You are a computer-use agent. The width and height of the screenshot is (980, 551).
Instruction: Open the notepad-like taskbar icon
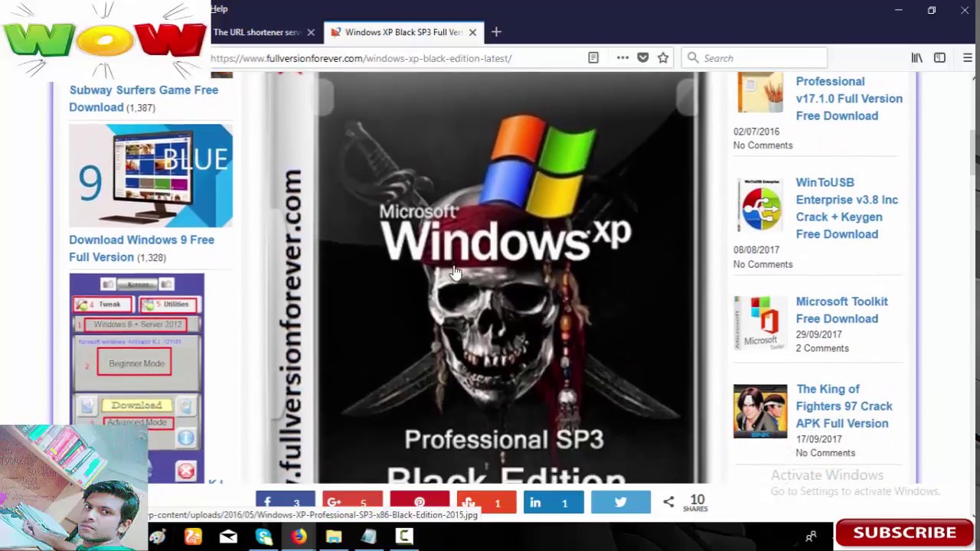pos(368,536)
